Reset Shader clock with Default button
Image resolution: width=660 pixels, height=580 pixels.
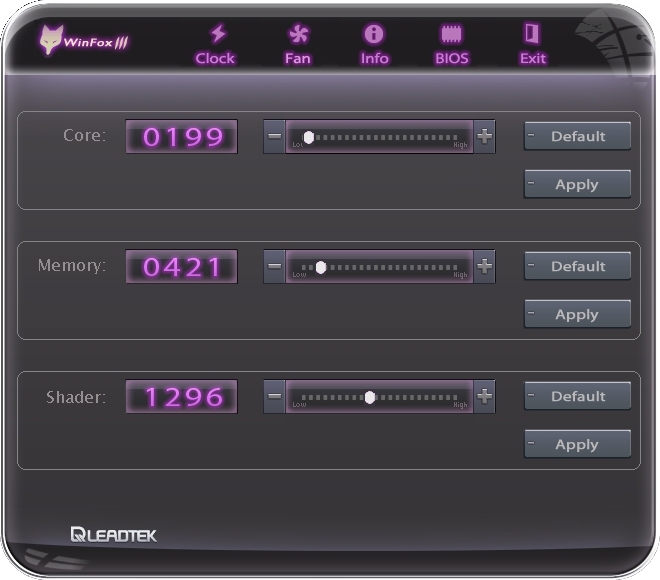577,396
